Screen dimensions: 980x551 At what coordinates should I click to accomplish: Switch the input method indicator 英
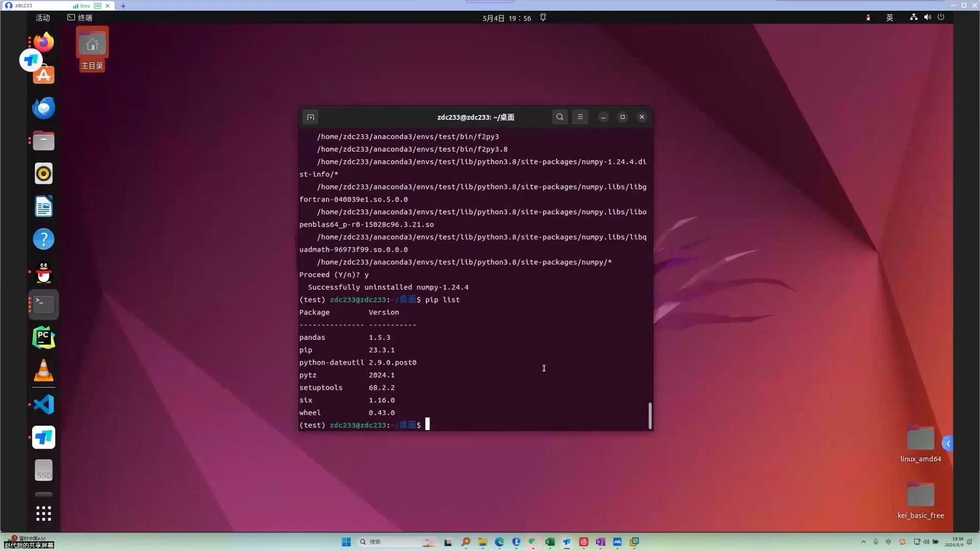tap(890, 18)
